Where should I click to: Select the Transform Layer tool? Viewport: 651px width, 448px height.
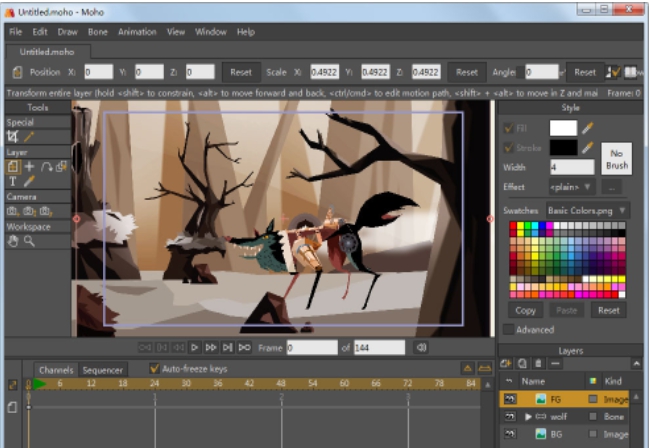[x=13, y=166]
